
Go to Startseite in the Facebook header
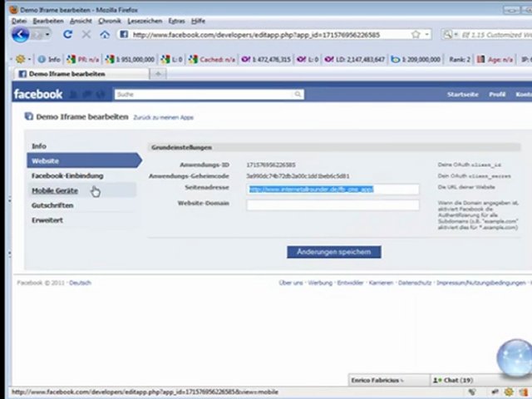click(x=462, y=94)
